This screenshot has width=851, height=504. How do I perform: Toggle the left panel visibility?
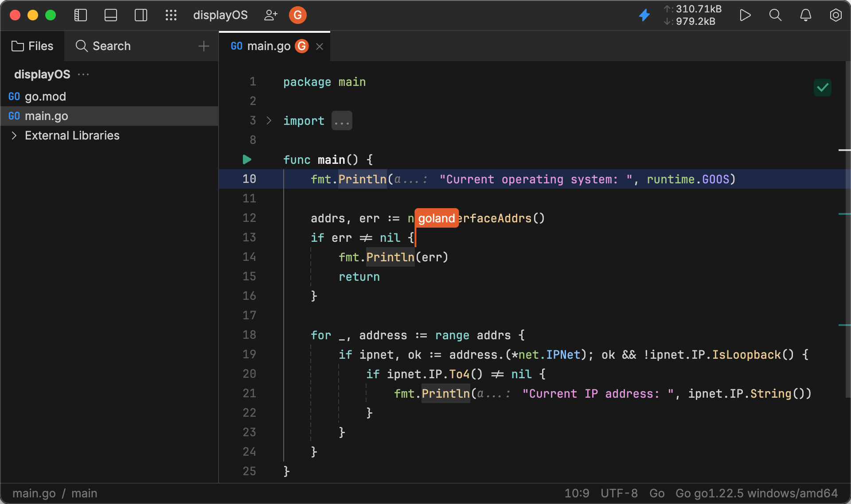click(81, 15)
